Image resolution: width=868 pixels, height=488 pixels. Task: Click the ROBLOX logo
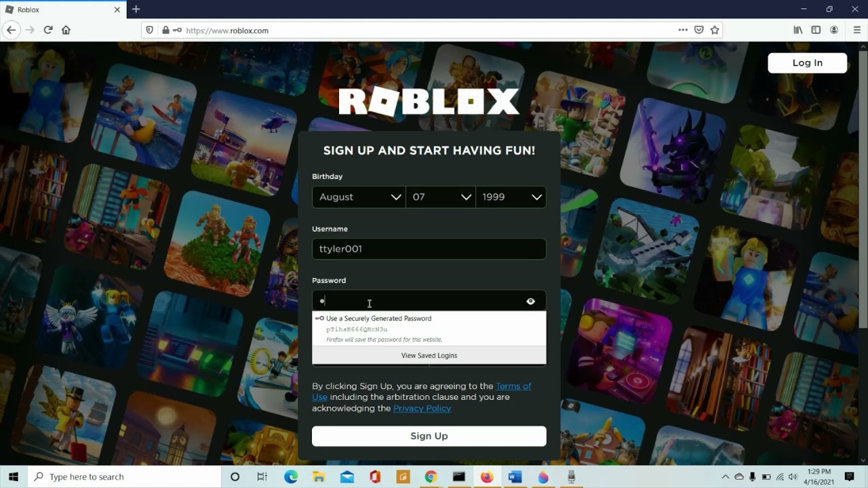429,102
